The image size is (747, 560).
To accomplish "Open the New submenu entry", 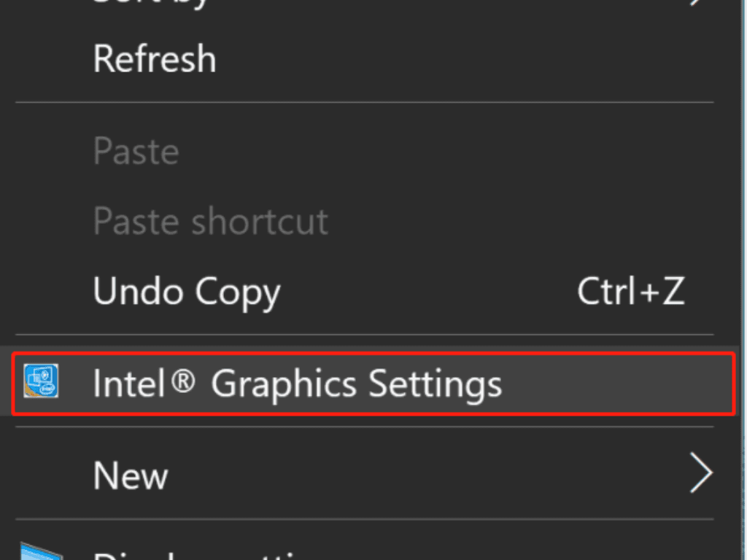I will [131, 475].
